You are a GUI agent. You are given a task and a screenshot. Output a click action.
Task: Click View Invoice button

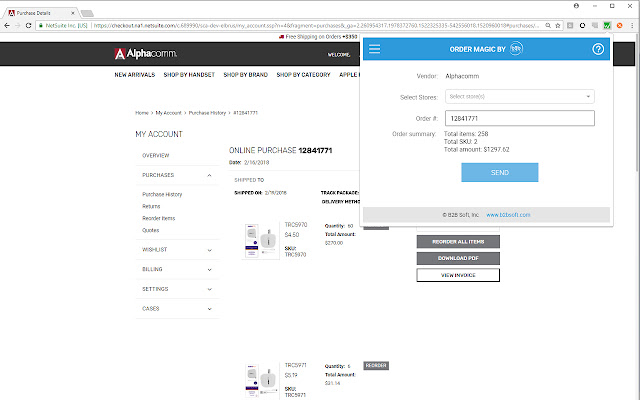458,275
